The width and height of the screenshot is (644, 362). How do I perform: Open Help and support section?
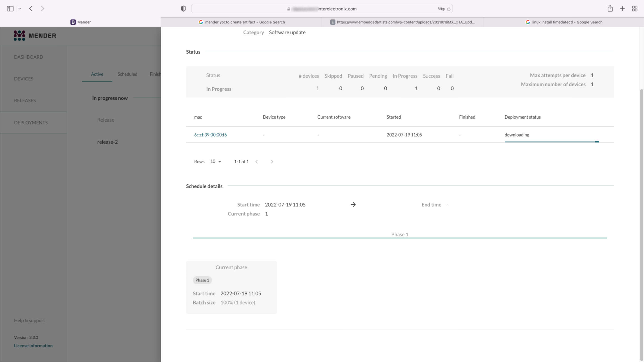(29, 320)
